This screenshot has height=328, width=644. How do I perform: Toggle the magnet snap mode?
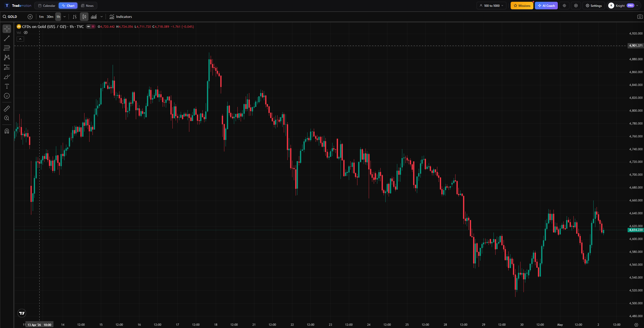point(7,131)
